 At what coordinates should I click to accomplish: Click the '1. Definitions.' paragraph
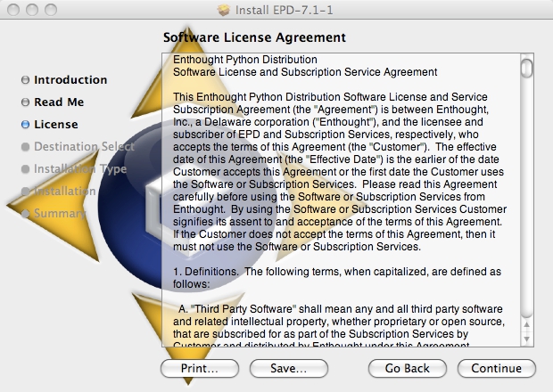(337, 278)
